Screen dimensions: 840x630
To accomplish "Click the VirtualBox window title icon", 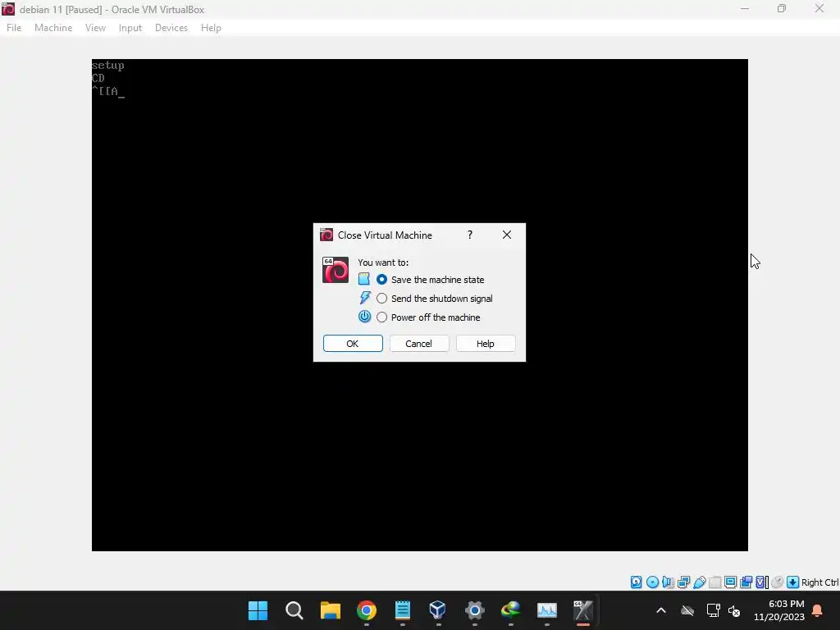I will coord(8,9).
